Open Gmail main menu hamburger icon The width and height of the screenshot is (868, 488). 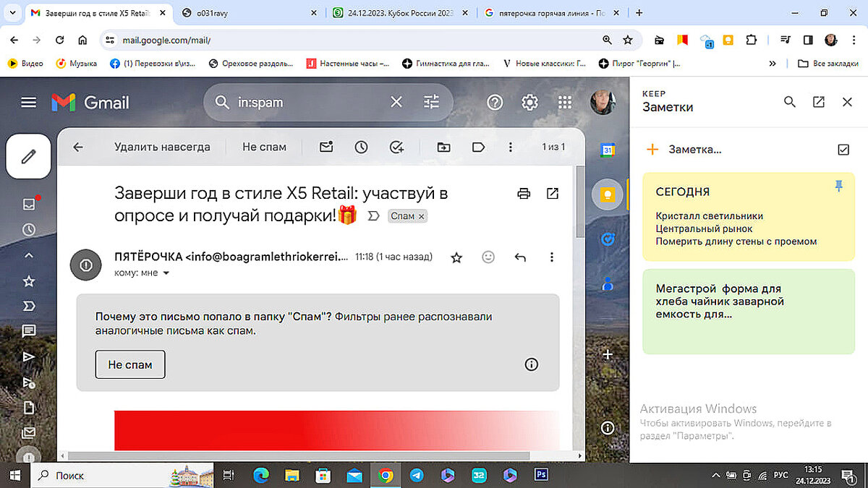(28, 103)
